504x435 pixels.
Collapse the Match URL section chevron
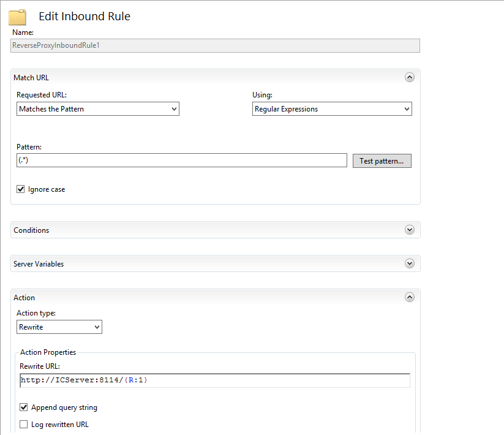[x=410, y=77]
